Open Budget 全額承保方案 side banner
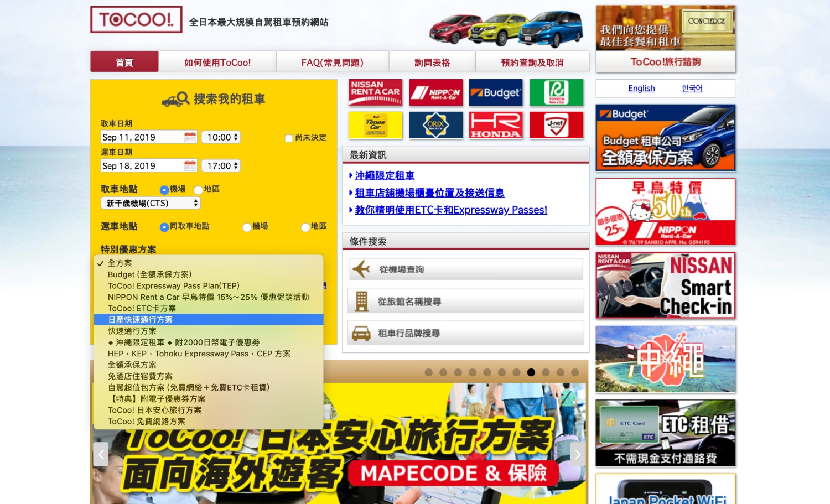This screenshot has height=504, width=830. pyautogui.click(x=666, y=138)
